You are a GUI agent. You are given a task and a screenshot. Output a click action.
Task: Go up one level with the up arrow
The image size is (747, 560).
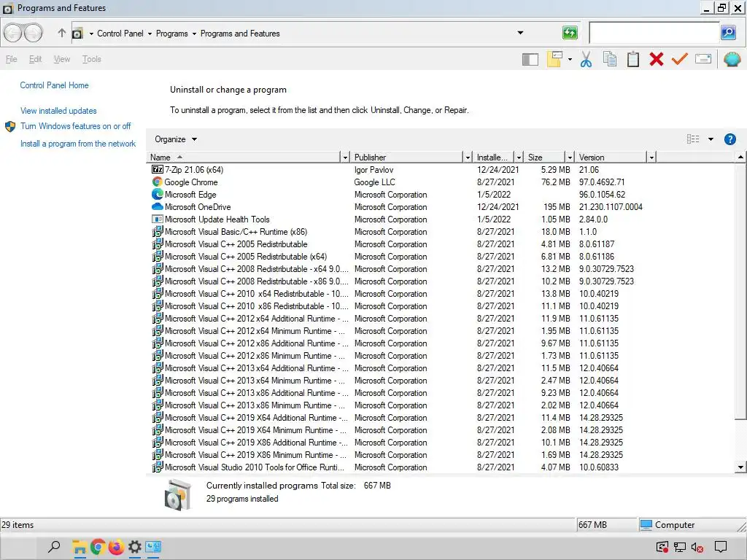(61, 33)
